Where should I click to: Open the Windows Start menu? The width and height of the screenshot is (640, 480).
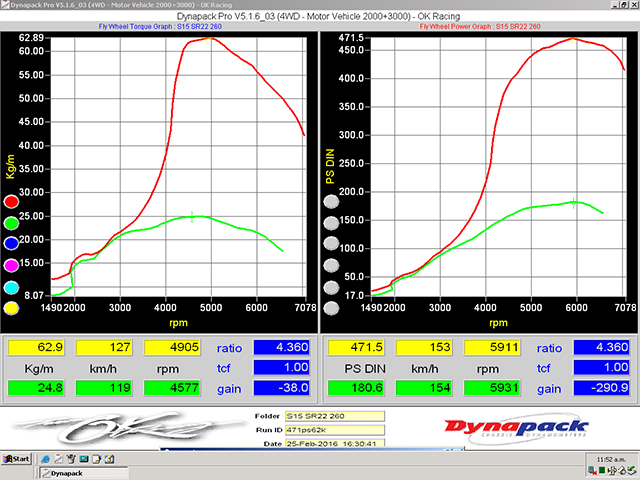16,459
